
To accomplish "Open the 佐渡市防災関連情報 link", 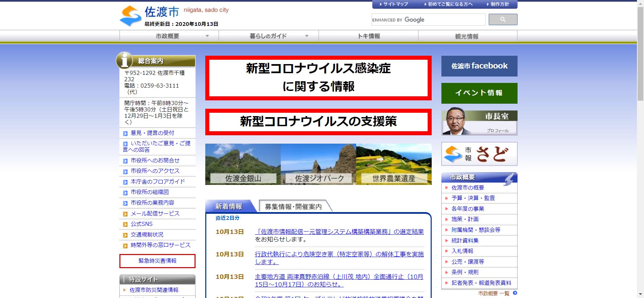I will tap(154, 290).
